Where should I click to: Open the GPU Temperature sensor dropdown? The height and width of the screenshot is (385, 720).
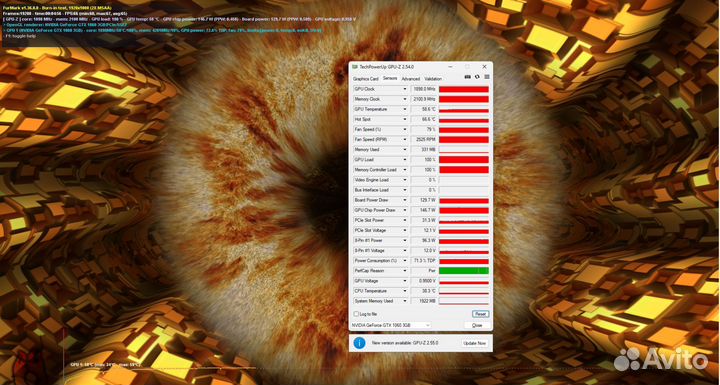(405, 109)
